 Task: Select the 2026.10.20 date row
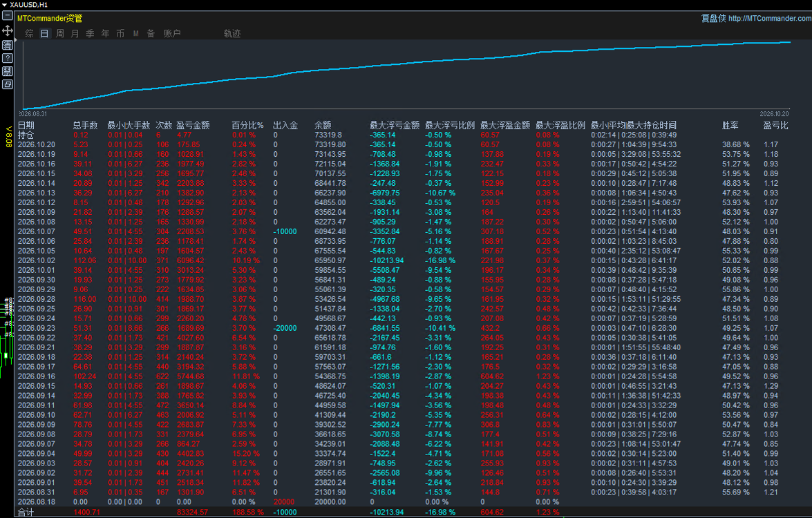pyautogui.click(x=36, y=145)
